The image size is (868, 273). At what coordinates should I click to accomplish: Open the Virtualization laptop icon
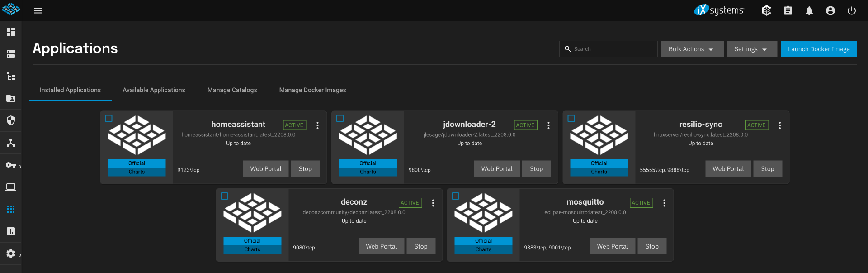pyautogui.click(x=11, y=187)
